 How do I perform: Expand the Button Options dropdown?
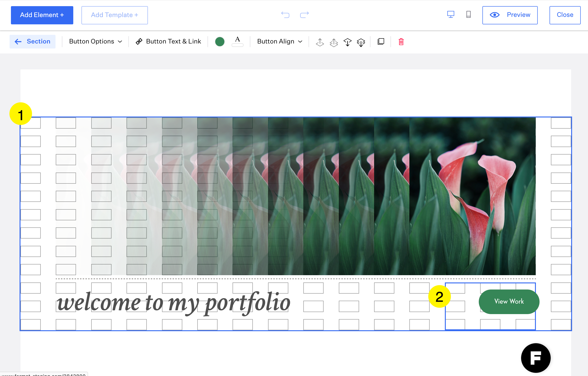point(96,41)
